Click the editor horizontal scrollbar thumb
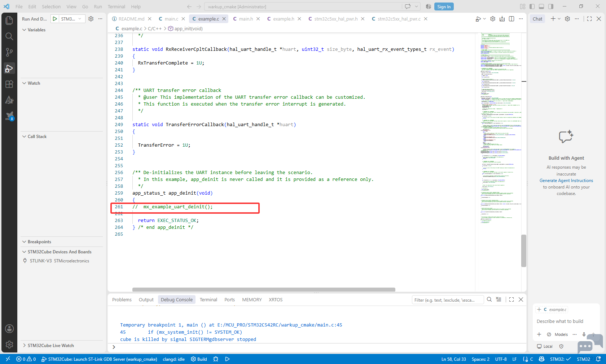 264,289
